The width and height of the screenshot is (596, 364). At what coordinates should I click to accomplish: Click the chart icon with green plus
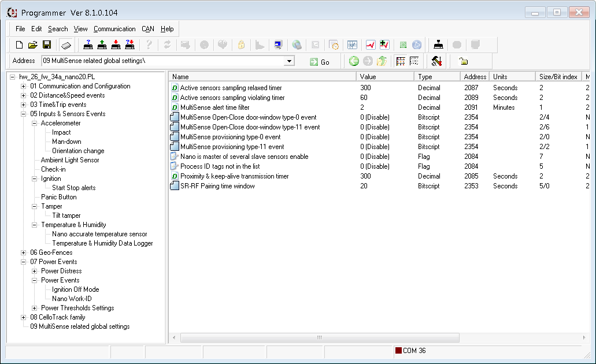[384, 45]
